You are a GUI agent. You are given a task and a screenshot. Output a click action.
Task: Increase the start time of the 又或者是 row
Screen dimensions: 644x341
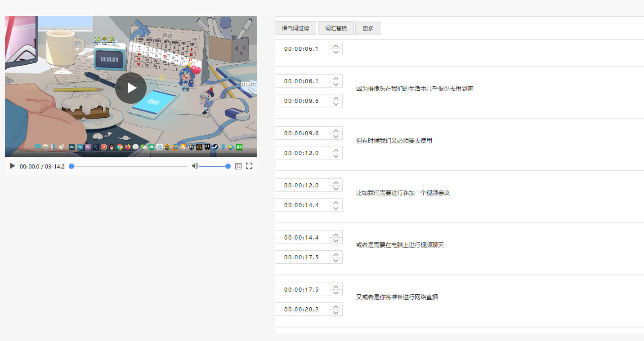pos(336,287)
